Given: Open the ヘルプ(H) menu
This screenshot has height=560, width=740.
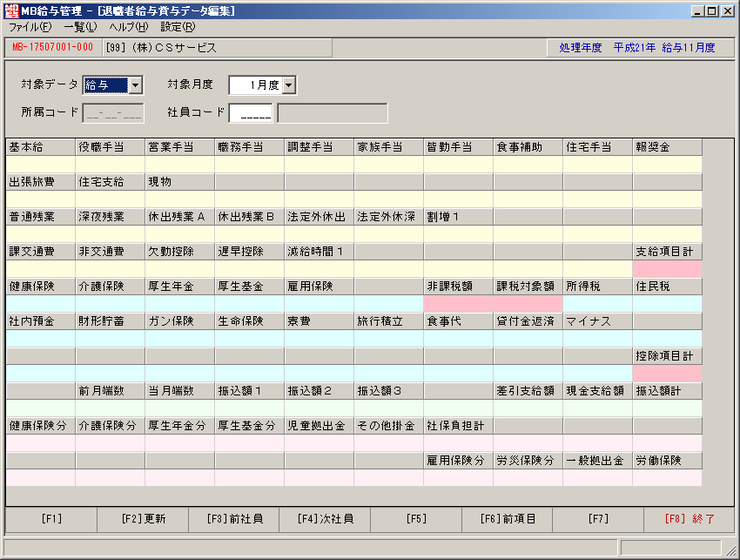Looking at the screenshot, I should [x=128, y=27].
